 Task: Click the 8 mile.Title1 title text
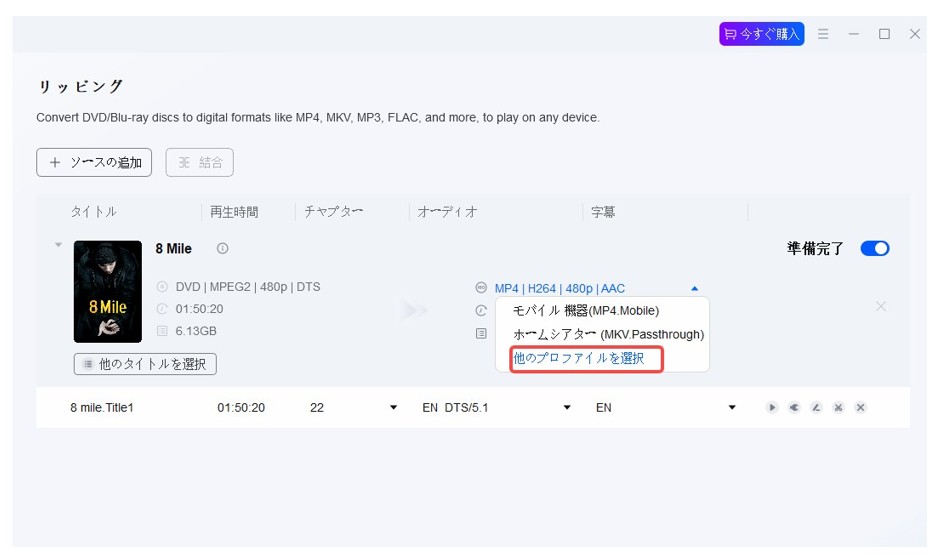tap(102, 408)
